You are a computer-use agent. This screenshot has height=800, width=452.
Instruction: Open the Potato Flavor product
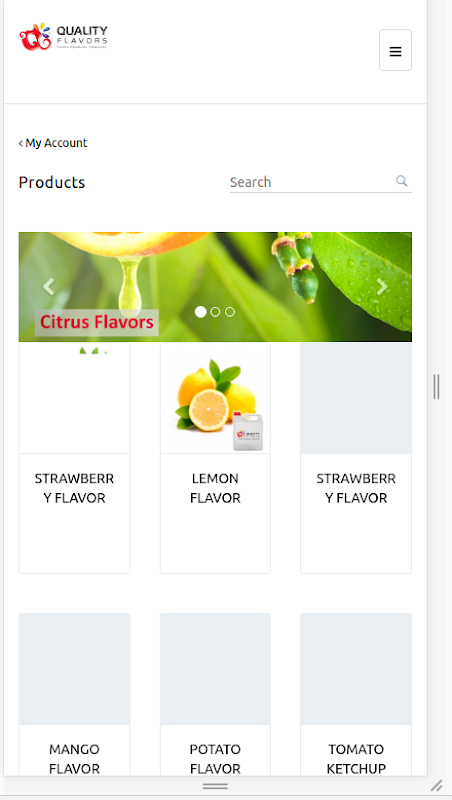[x=215, y=694]
